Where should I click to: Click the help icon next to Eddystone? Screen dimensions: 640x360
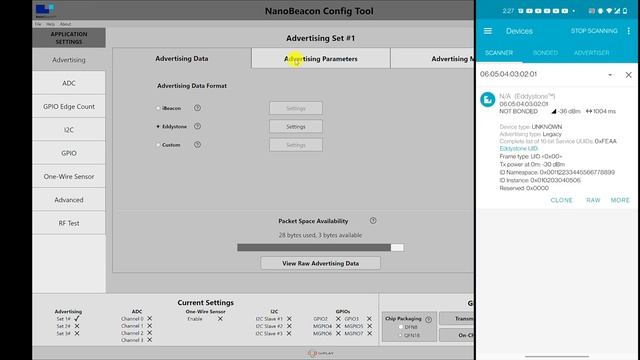(197, 126)
